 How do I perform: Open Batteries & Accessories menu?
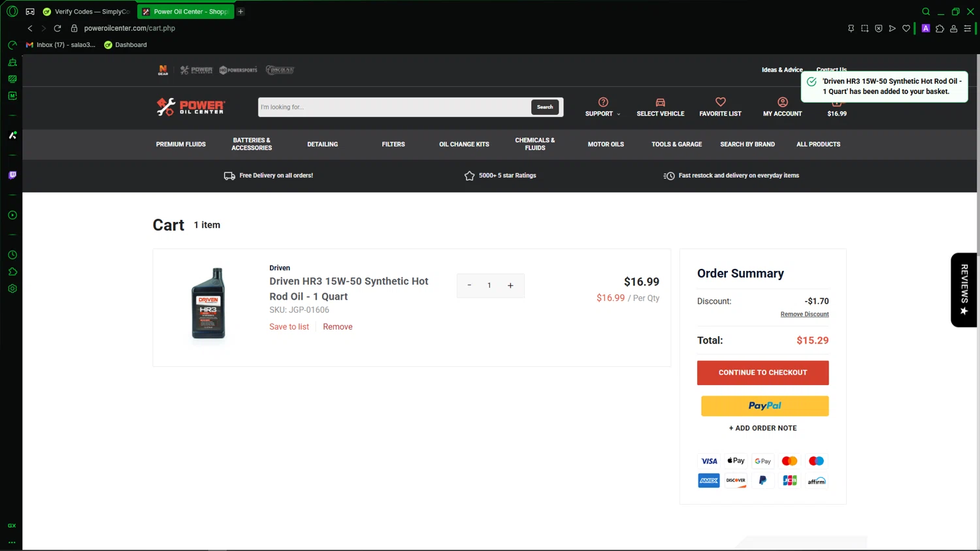252,144
